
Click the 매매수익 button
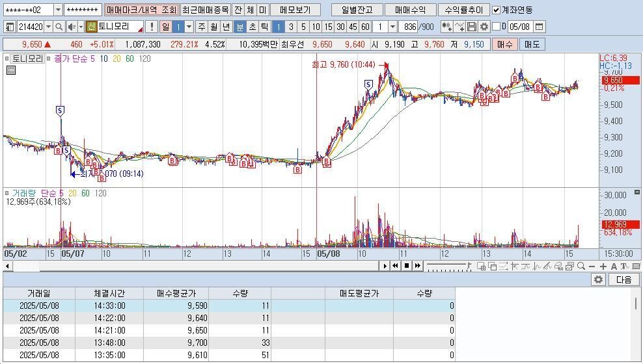[x=411, y=10]
